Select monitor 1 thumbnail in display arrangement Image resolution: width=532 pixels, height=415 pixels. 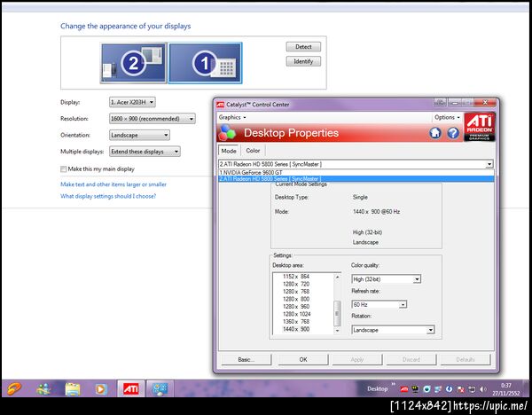pos(206,63)
